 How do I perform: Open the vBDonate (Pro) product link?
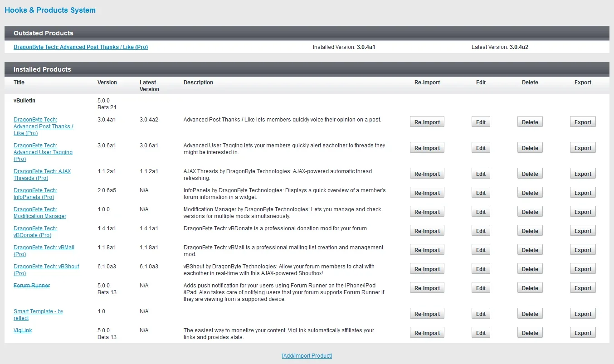pyautogui.click(x=35, y=232)
